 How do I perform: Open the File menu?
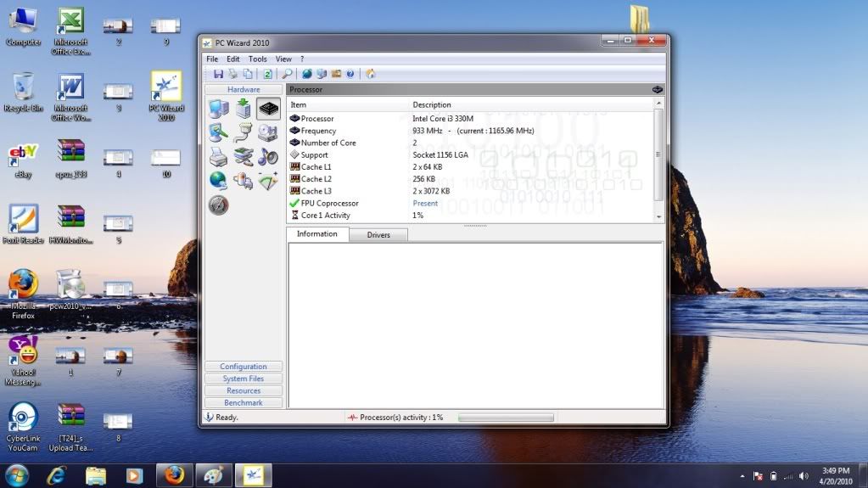(212, 59)
